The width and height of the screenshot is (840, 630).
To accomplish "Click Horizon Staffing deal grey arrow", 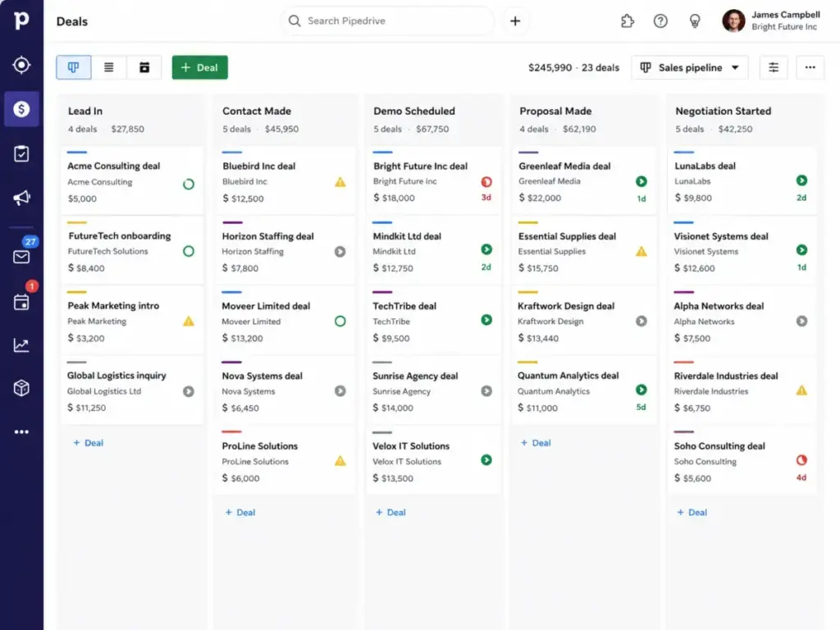I will (340, 252).
